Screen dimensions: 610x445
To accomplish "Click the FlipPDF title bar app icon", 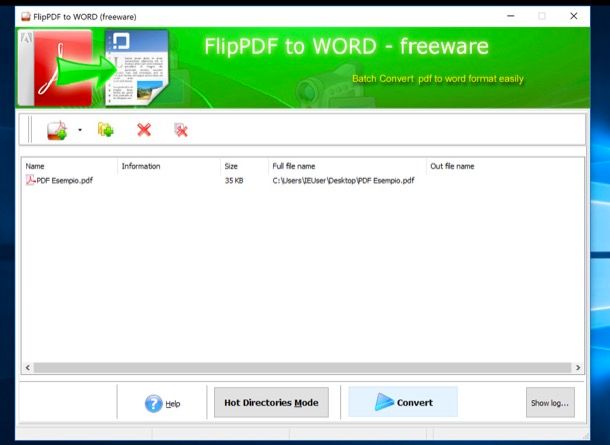I will point(26,16).
